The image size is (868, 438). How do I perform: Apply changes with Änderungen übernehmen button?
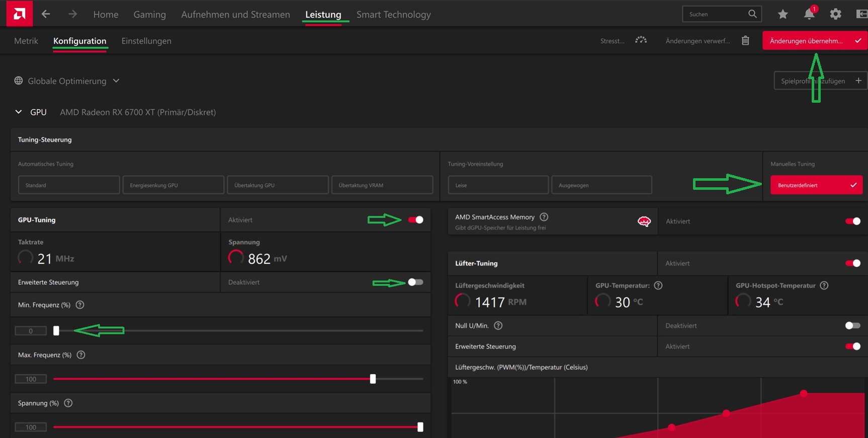tap(815, 41)
